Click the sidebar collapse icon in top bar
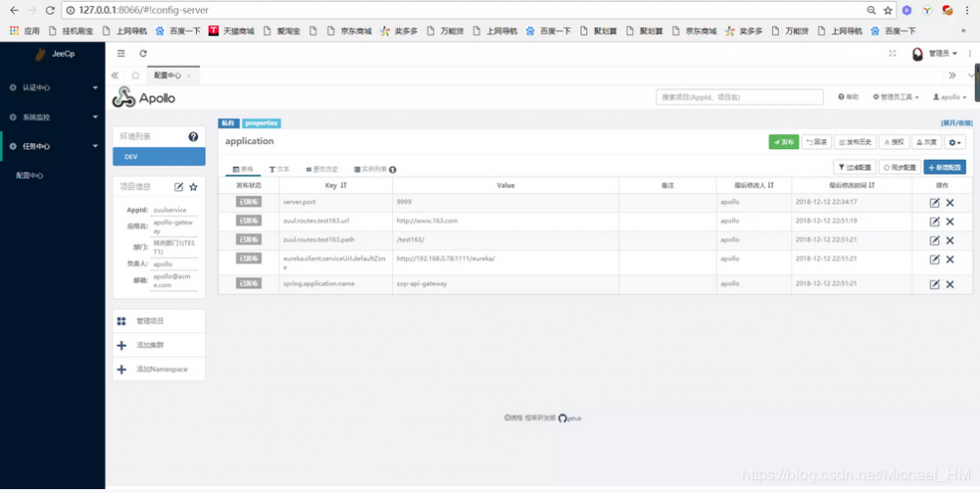Screen dimensions: 980x493 [x=122, y=54]
